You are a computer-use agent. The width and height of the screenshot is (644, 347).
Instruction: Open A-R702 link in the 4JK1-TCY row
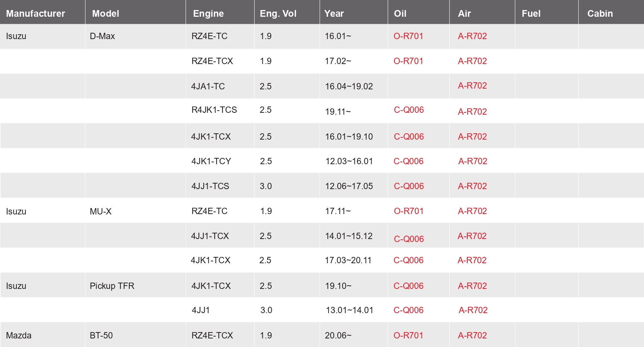(473, 161)
